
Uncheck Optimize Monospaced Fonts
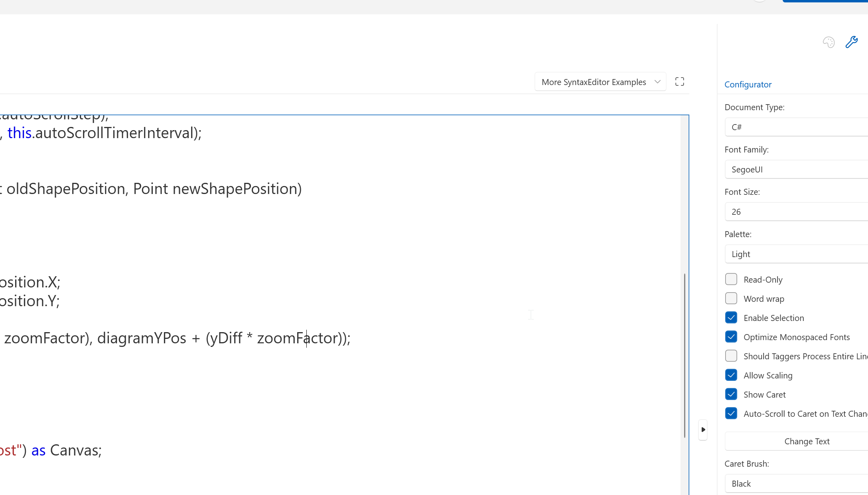click(731, 337)
